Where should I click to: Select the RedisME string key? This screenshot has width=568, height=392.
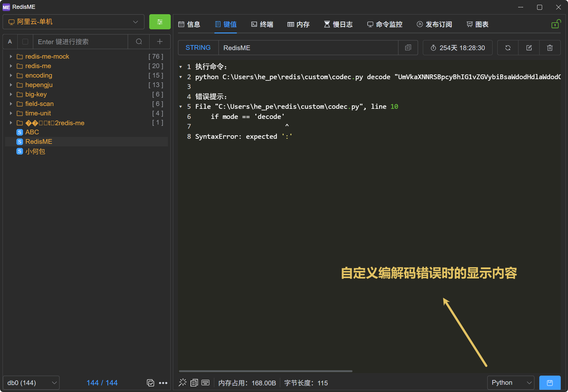[86, 142]
